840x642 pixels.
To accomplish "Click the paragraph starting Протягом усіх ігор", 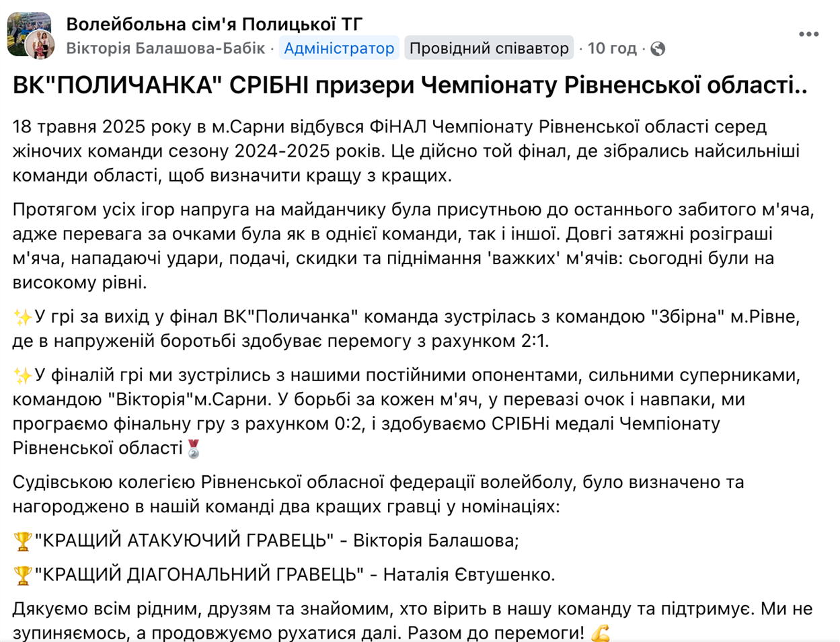I will [x=414, y=247].
